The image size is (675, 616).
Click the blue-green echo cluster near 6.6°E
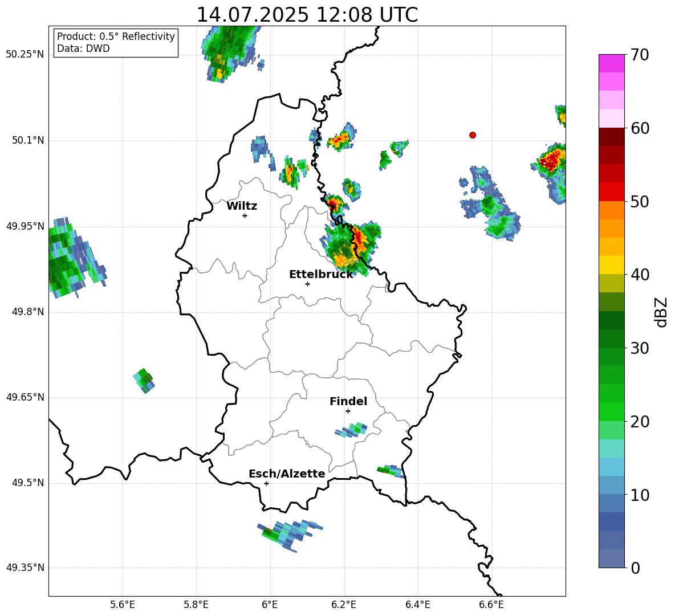tap(490, 203)
